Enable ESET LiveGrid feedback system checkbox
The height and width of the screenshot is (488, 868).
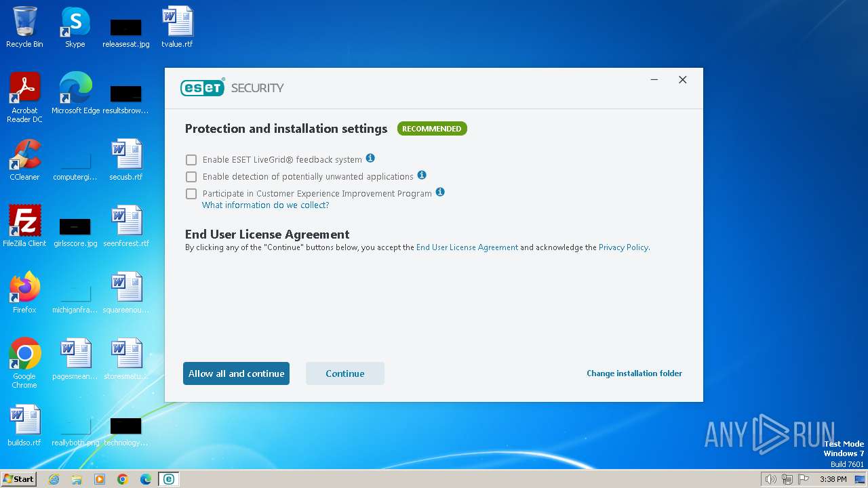(191, 160)
